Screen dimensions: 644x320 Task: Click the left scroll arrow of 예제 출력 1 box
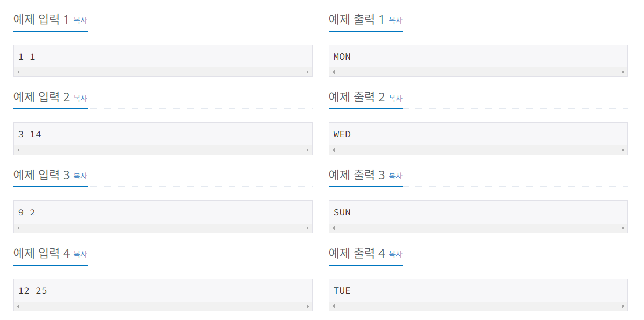(333, 72)
